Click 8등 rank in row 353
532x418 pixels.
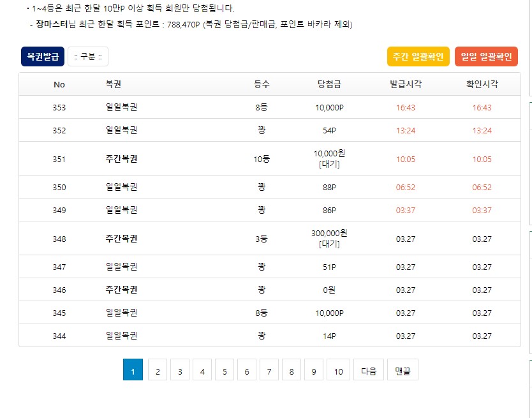[262, 108]
